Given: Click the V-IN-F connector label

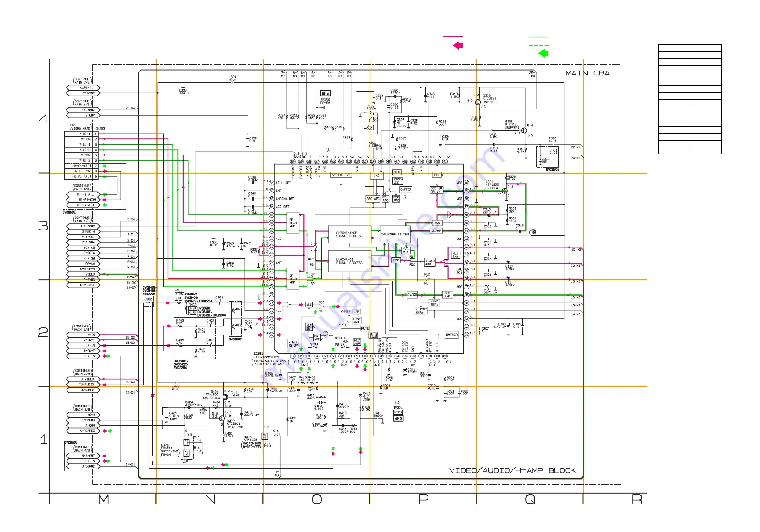Looking at the screenshot, I should click(84, 340).
